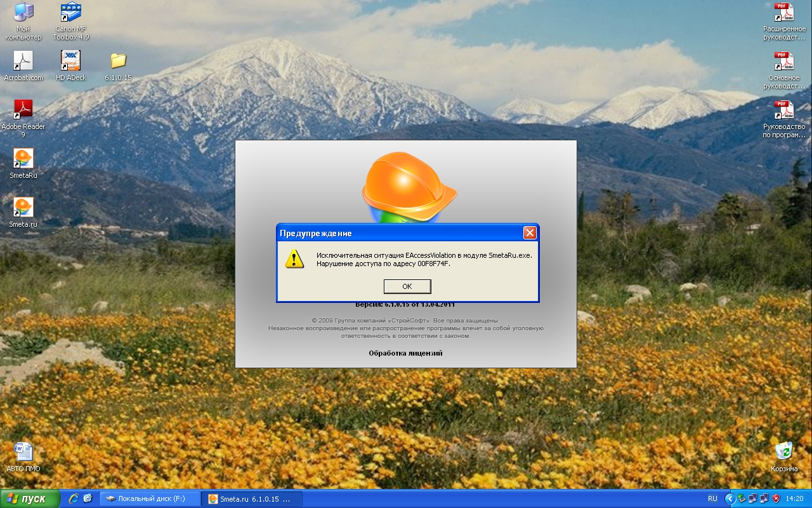
Task: Click the 'Версия: 6.1.0.15' version line
Action: click(x=405, y=305)
